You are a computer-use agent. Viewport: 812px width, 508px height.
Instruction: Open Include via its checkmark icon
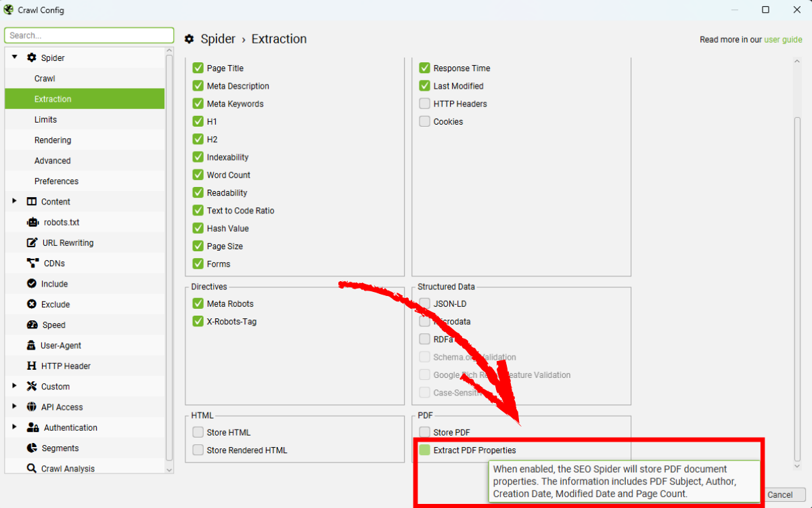point(32,284)
